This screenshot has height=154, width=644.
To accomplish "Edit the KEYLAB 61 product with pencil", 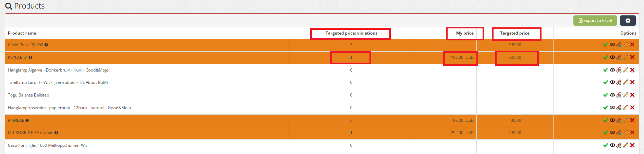I will click(x=625, y=57).
